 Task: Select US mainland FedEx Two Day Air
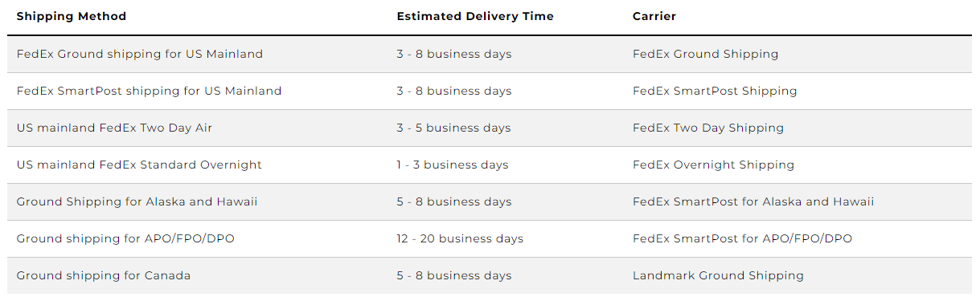click(114, 128)
